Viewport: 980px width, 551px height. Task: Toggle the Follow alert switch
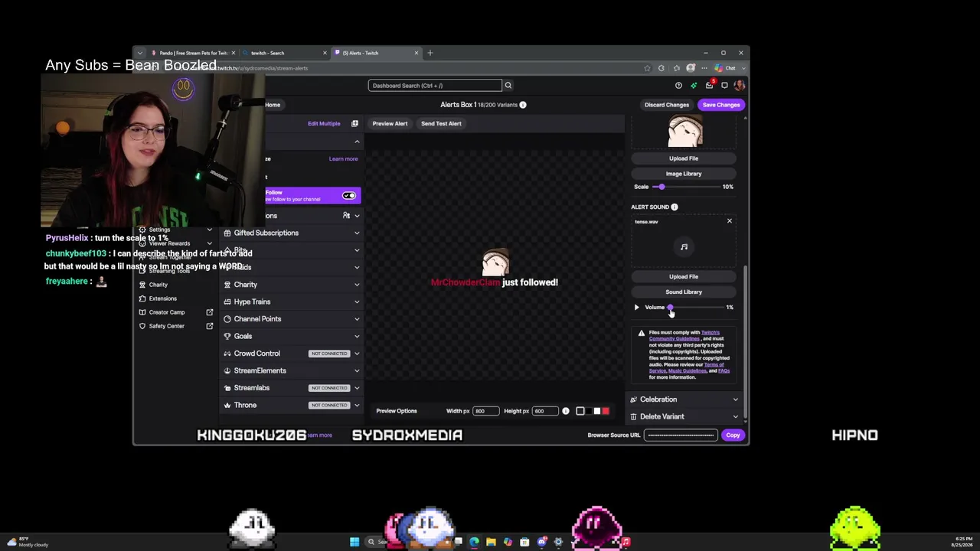click(349, 195)
